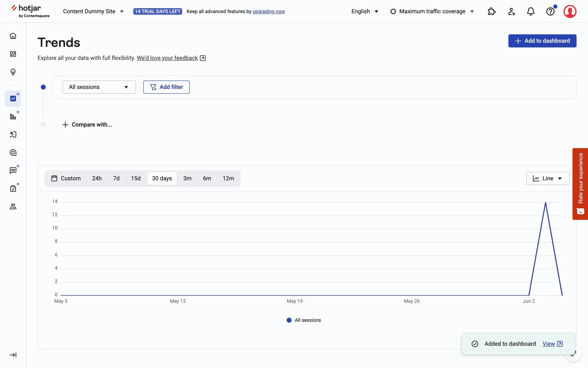Switch to the 12m time range
The height and width of the screenshot is (368, 588).
pyautogui.click(x=228, y=178)
